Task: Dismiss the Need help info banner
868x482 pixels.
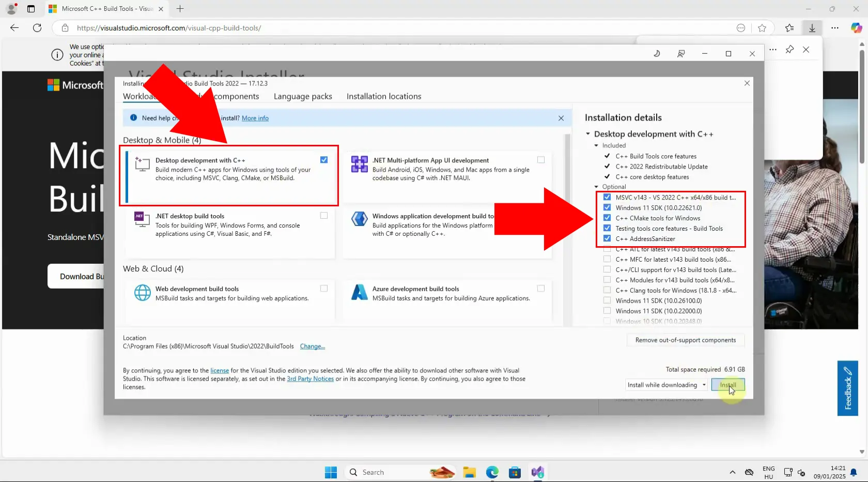Action: 561,118
